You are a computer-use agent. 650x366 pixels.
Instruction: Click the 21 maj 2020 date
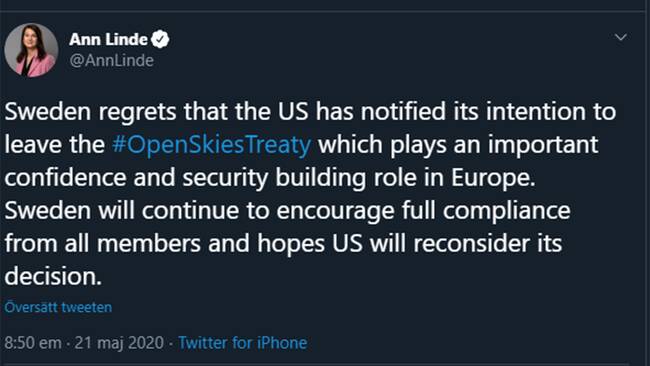(x=119, y=343)
